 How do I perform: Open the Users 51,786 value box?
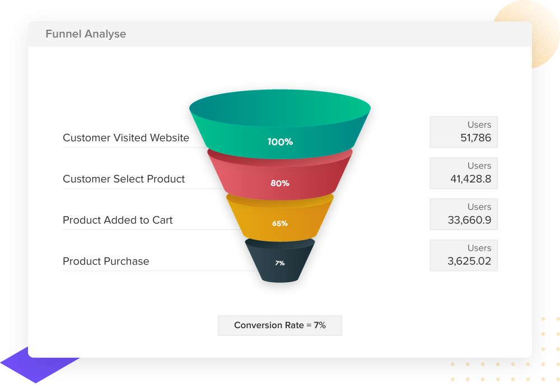click(x=464, y=132)
